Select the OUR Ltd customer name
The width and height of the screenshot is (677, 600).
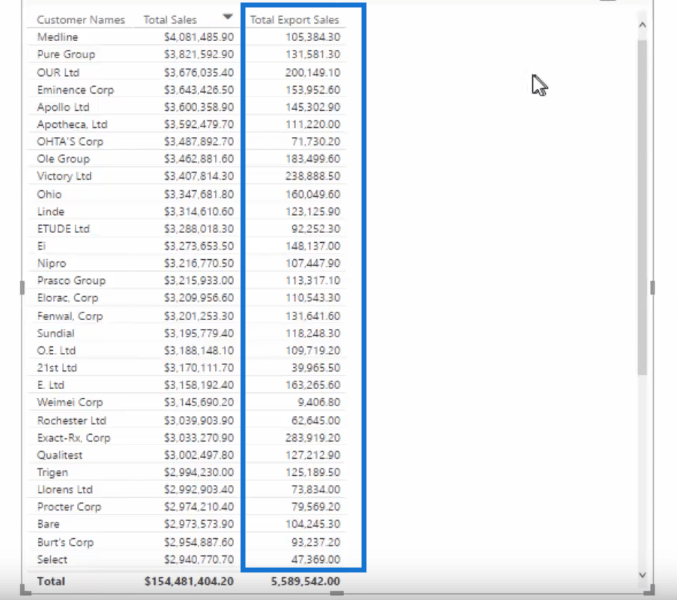point(58,73)
